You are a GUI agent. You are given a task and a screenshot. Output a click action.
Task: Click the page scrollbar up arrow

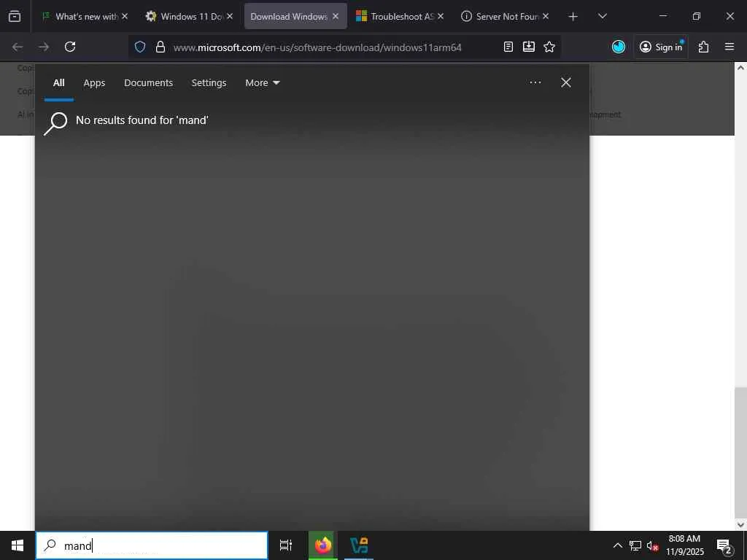coord(740,68)
